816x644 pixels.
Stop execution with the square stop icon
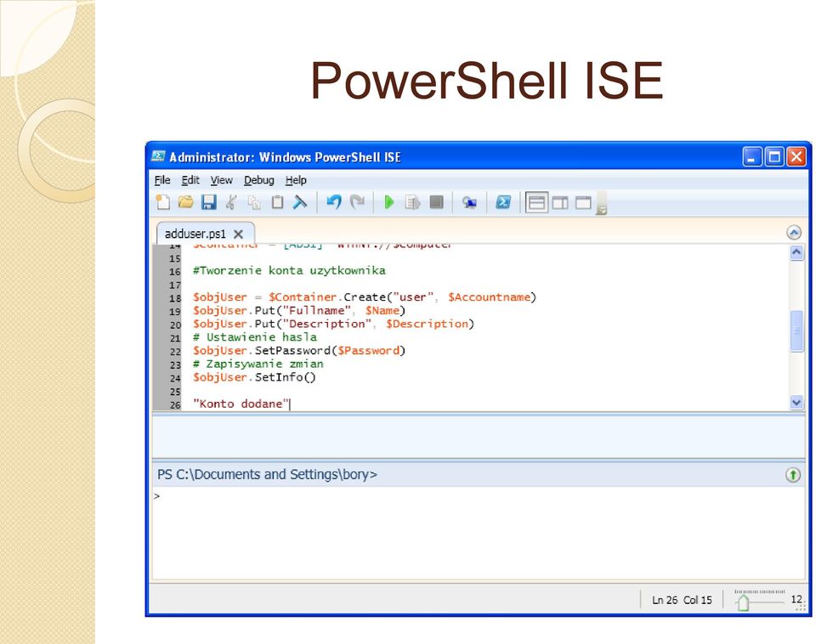coord(437,202)
